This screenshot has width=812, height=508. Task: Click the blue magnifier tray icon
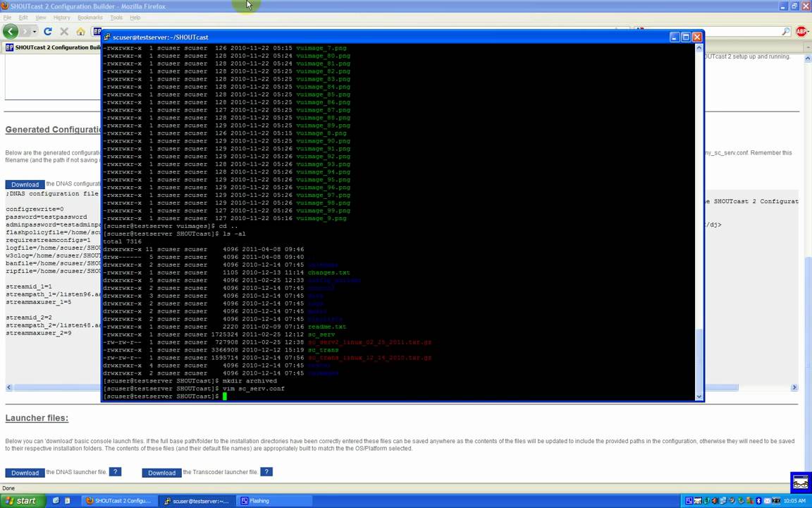click(x=689, y=501)
